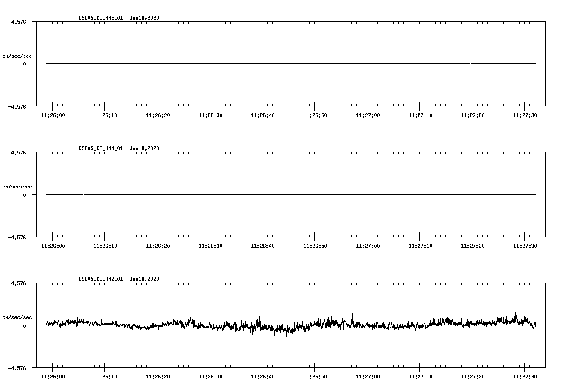The height and width of the screenshot is (392, 576).
Task: Click the -4.576 lower limit of HNZ plot
Action: point(17,368)
